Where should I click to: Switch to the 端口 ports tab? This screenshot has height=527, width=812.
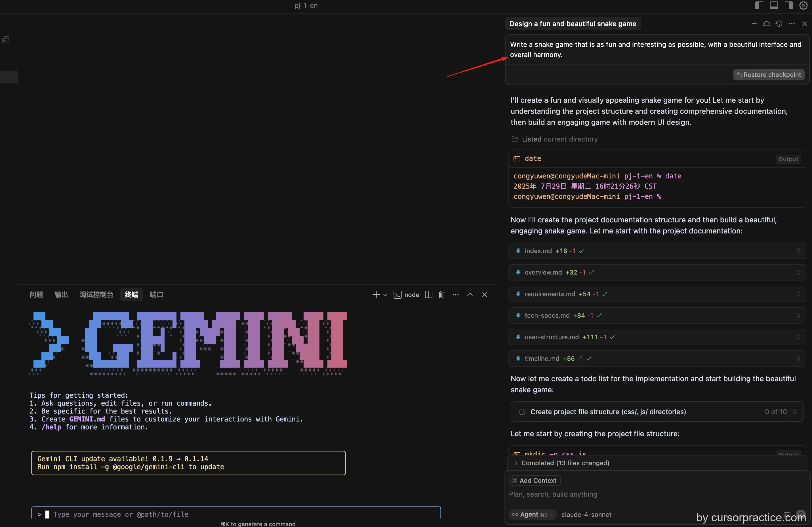[x=156, y=294]
